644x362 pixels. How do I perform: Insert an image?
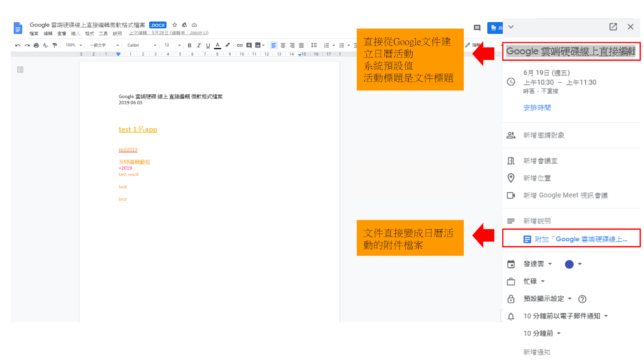(258, 45)
